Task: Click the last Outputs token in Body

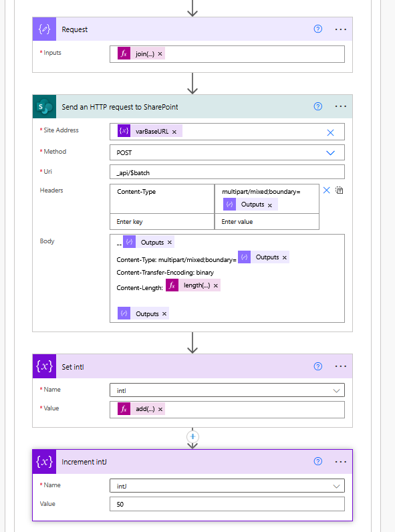Action: tap(143, 313)
